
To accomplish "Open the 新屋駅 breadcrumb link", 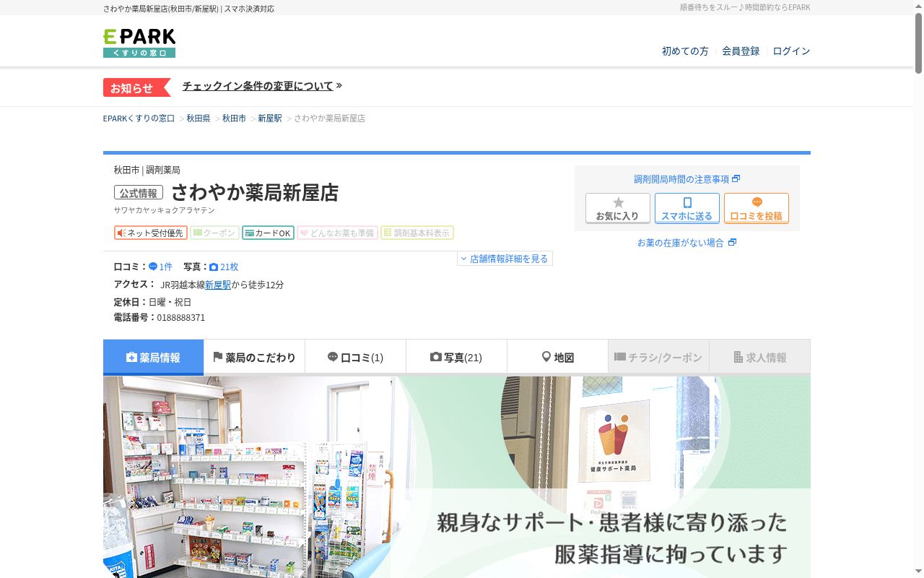I will tap(270, 118).
